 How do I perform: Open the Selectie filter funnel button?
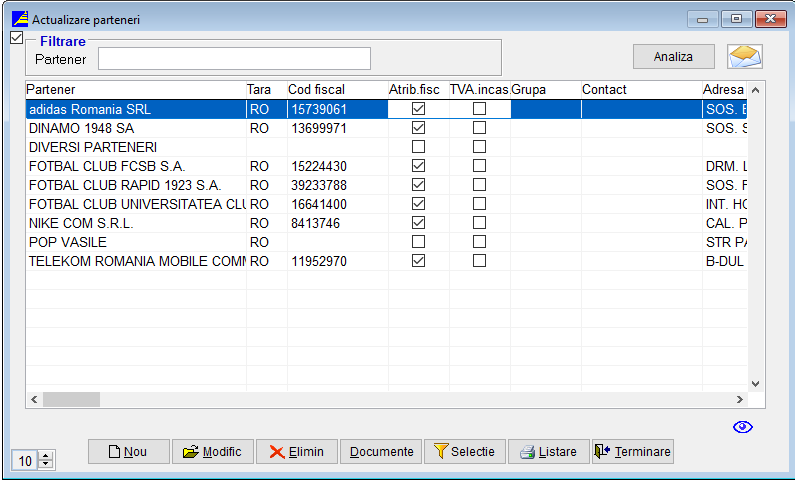coord(464,452)
